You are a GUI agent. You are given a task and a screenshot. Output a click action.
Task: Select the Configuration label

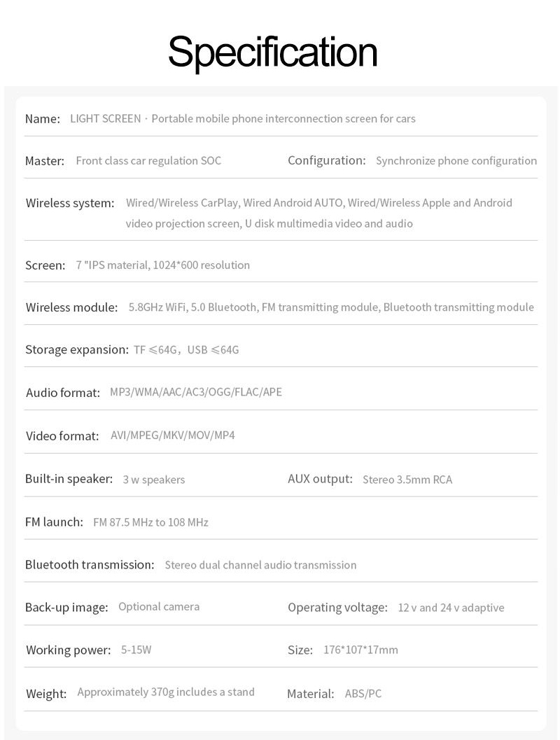pos(326,160)
